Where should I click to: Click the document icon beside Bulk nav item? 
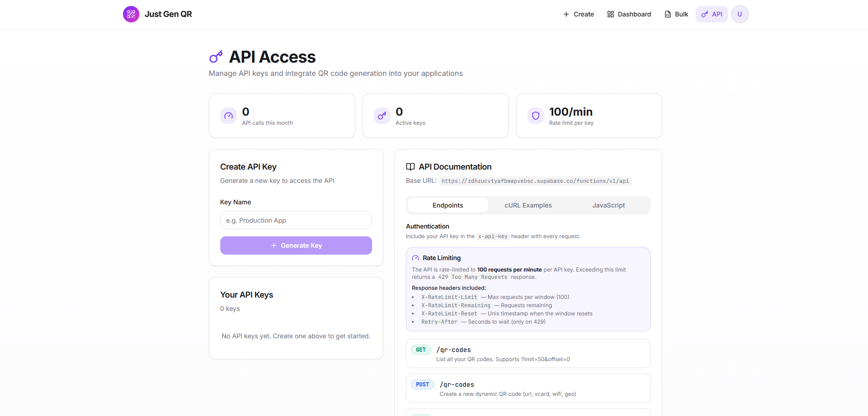click(x=668, y=14)
